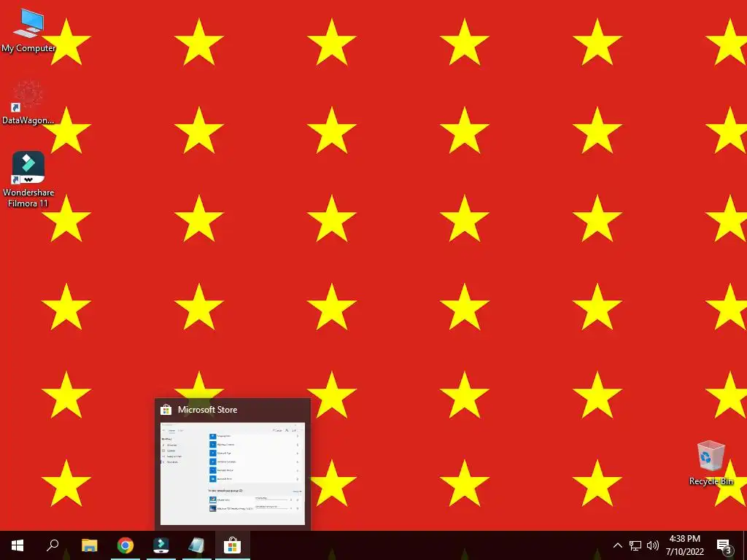Click the Microsoft Store taskbar icon
Screen dimensions: 747x560
click(233, 545)
